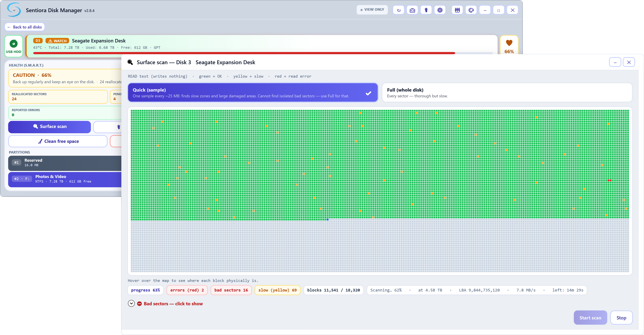The width and height of the screenshot is (644, 335).
Task: Open settings gear in title bar
Action: pyautogui.click(x=440, y=10)
